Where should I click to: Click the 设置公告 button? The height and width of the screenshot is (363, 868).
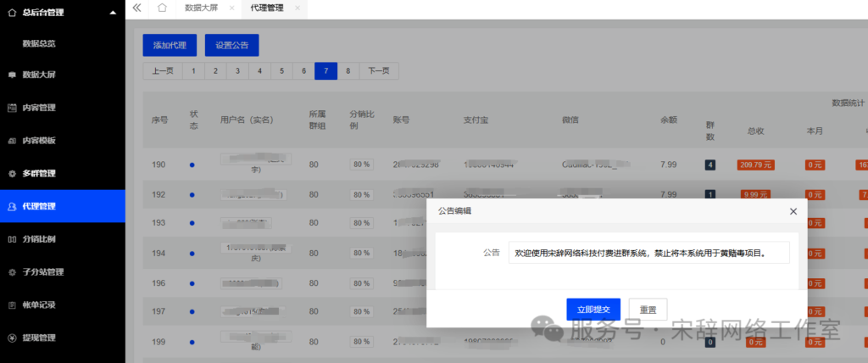click(232, 46)
